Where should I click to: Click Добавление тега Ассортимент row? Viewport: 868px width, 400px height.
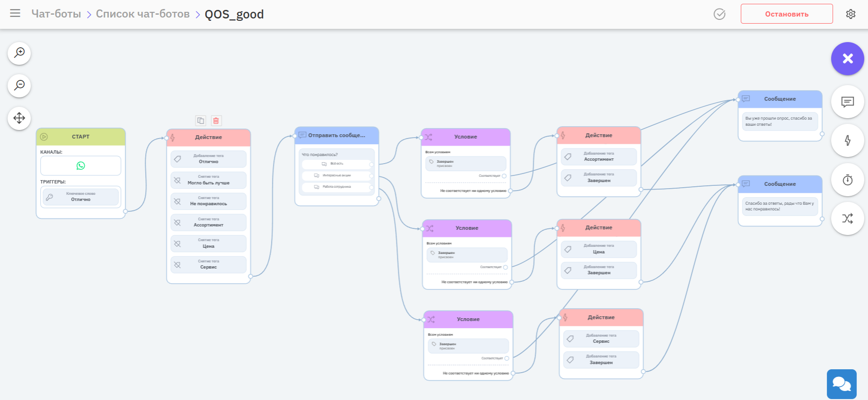click(599, 157)
